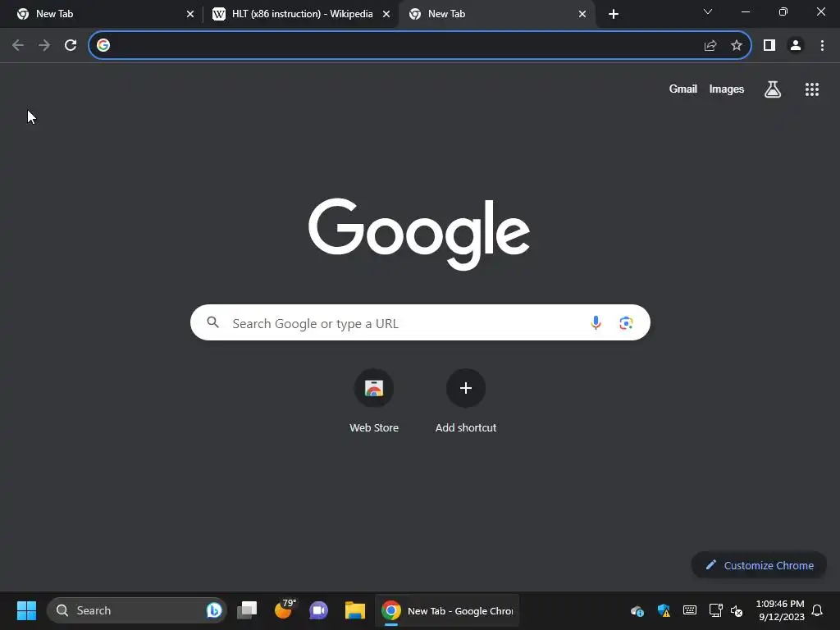Open Bing chat icon in taskbar search
Image resolution: width=840 pixels, height=630 pixels.
(x=214, y=610)
